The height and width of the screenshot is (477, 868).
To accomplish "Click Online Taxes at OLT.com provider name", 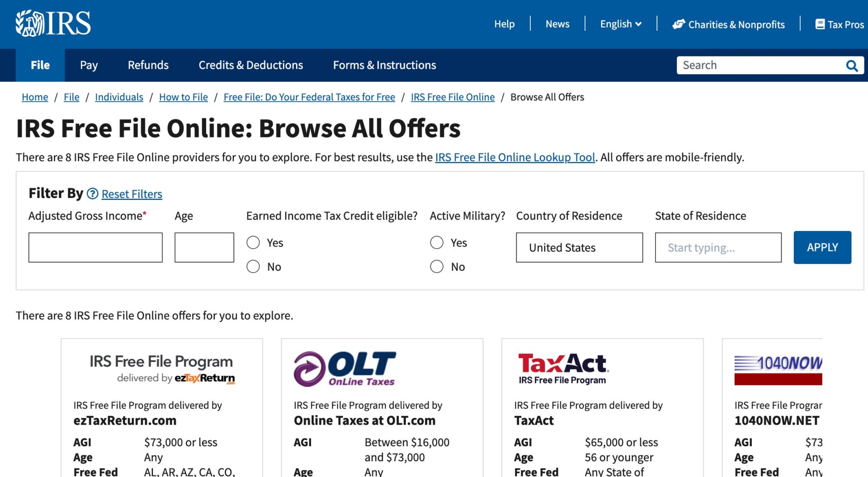I will pyautogui.click(x=364, y=420).
